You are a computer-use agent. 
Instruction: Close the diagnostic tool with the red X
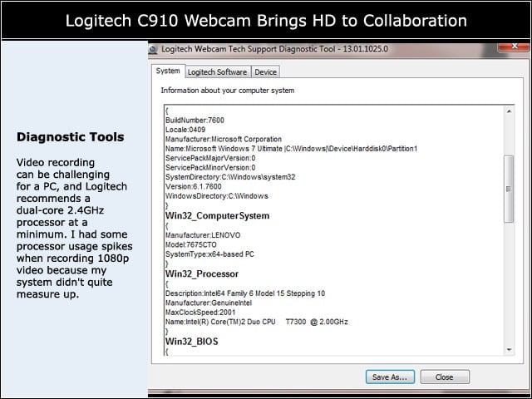point(515,47)
